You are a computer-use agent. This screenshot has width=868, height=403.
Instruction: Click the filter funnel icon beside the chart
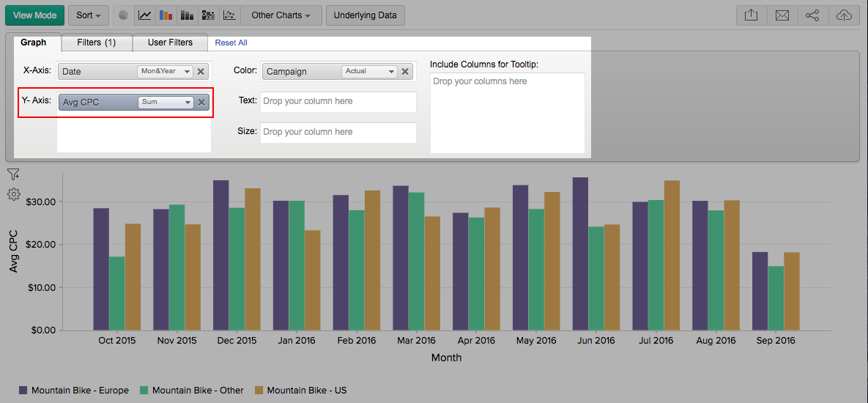13,174
